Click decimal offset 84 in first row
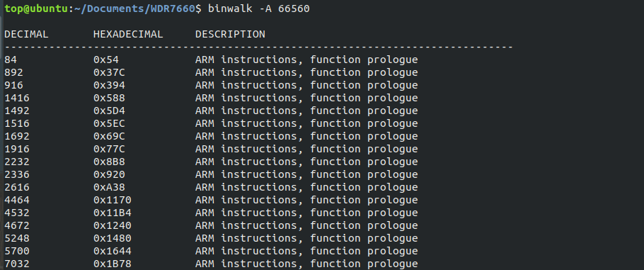This screenshot has width=644, height=270. (x=11, y=60)
